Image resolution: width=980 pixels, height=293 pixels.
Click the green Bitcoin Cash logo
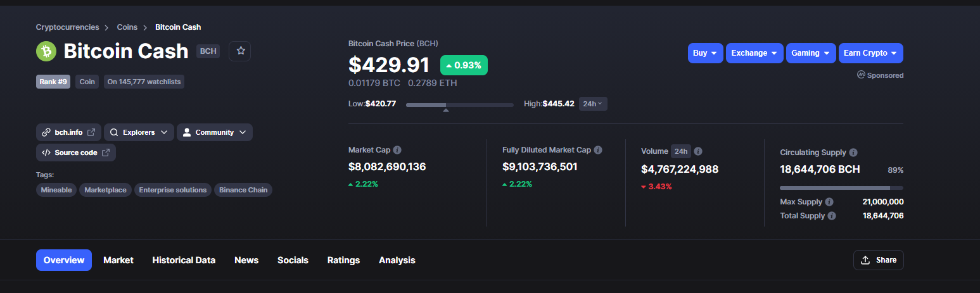(x=46, y=51)
